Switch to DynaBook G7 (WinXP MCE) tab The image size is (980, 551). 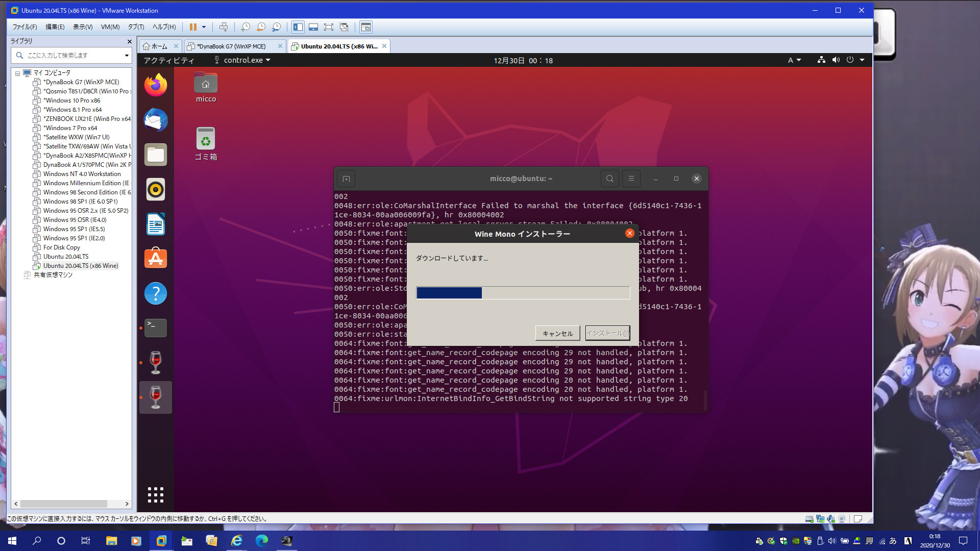(x=231, y=46)
